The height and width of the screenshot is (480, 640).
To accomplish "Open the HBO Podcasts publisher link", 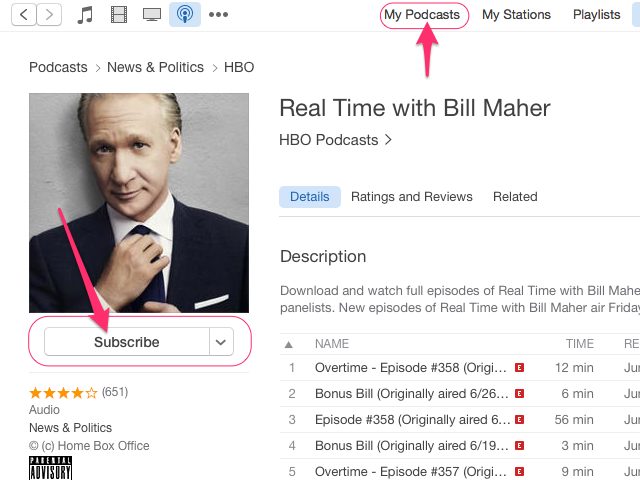I will pos(336,140).
